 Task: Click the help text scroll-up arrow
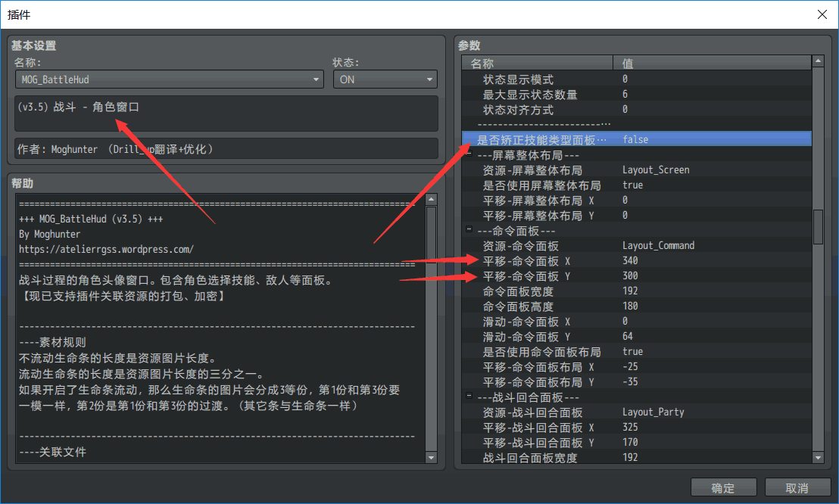click(x=432, y=200)
